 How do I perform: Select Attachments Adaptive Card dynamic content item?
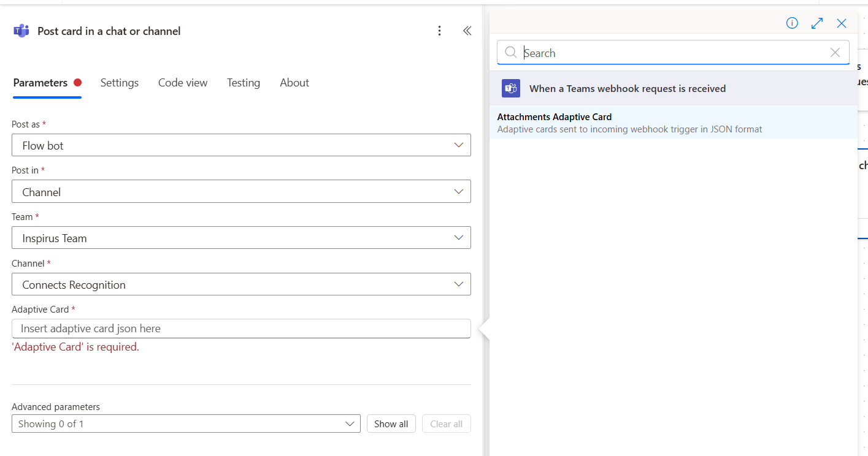pyautogui.click(x=673, y=122)
